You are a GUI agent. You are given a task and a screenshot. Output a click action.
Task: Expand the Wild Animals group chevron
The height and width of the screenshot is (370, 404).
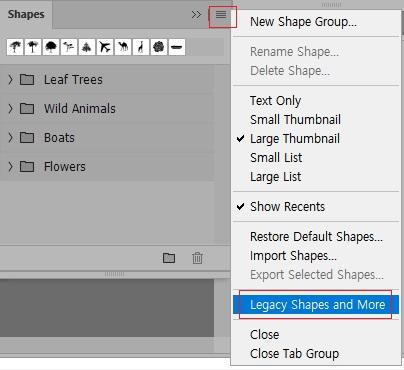(x=10, y=108)
